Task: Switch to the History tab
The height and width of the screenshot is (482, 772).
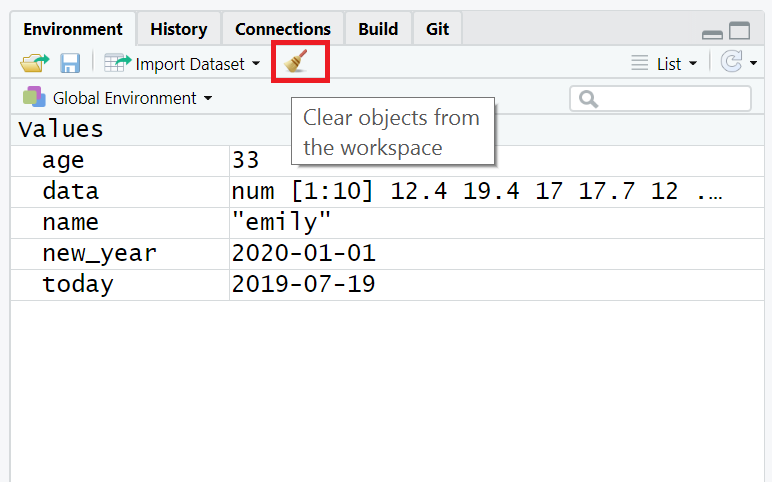Action: pos(179,29)
